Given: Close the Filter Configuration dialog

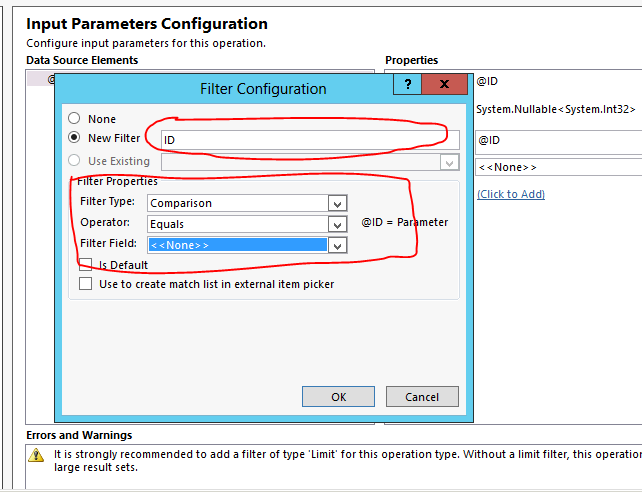Looking at the screenshot, I should pyautogui.click(x=444, y=86).
